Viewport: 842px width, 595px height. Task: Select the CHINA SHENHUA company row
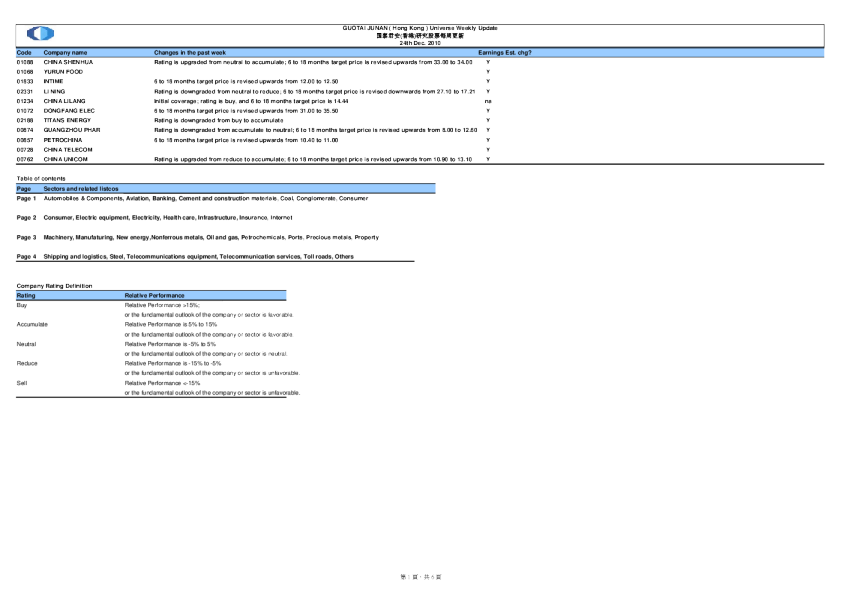68,62
